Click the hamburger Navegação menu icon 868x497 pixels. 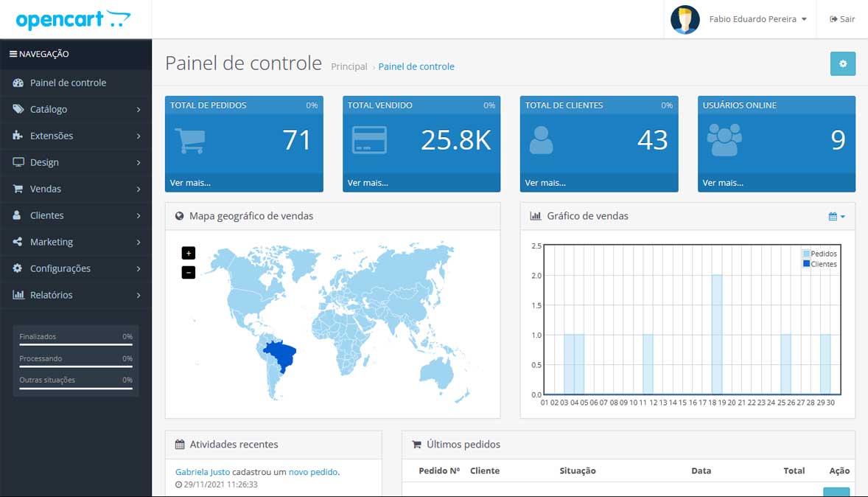[13, 54]
